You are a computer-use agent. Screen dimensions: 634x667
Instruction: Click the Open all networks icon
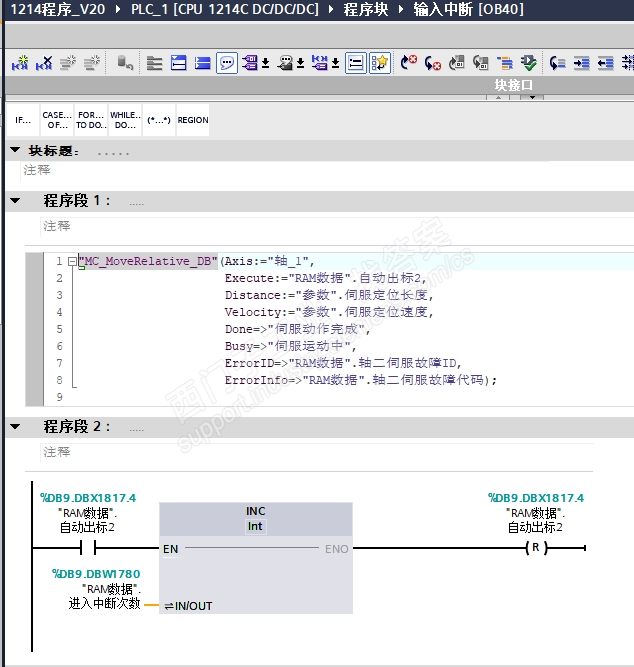[154, 63]
